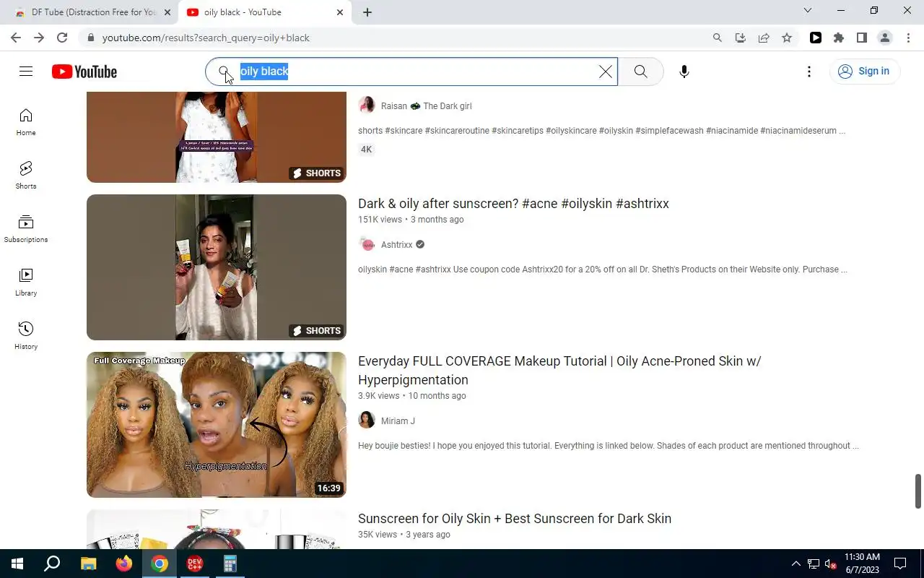924x578 pixels.
Task: Open the zoom search icon in address bar
Action: pos(718,38)
